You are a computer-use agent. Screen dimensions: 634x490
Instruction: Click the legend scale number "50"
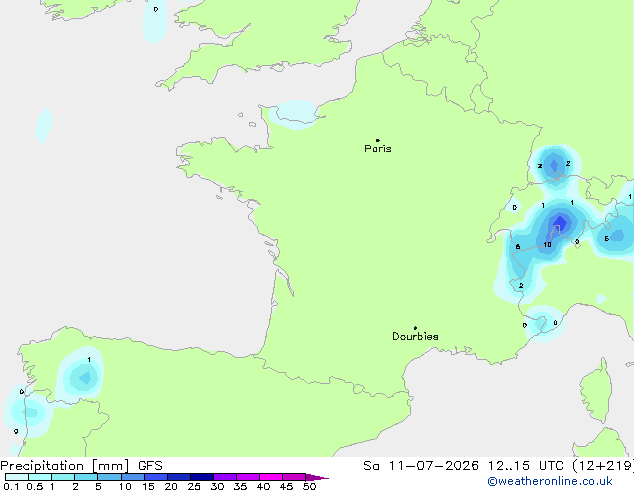pos(309,486)
